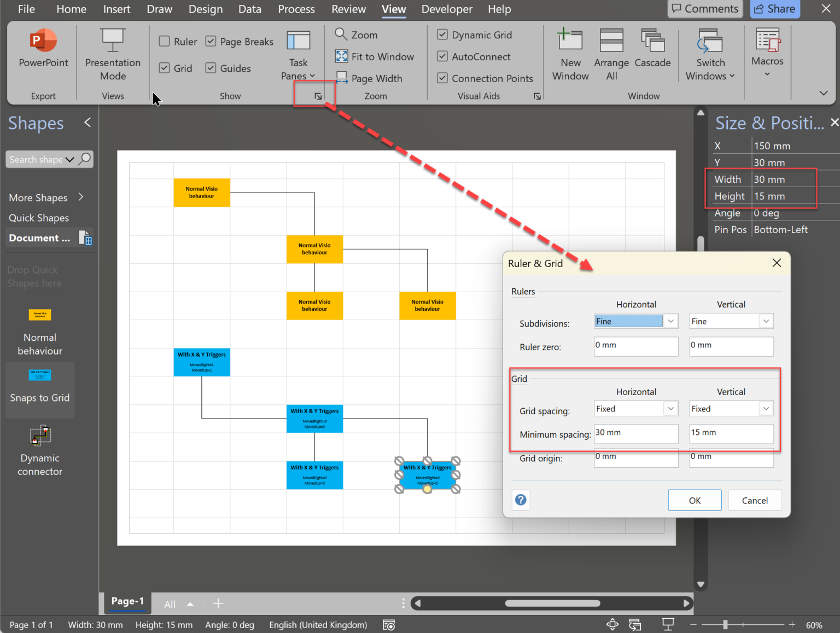Open the Subdivisions Fine dropdown

tap(670, 321)
